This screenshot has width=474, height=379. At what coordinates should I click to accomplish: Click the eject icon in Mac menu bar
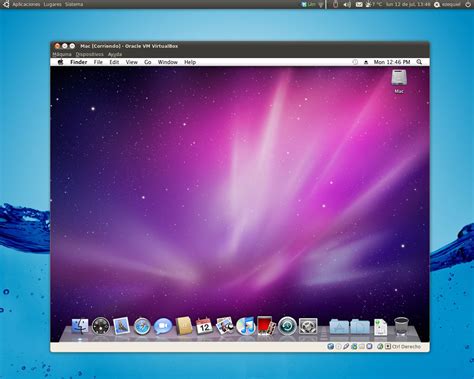point(366,62)
